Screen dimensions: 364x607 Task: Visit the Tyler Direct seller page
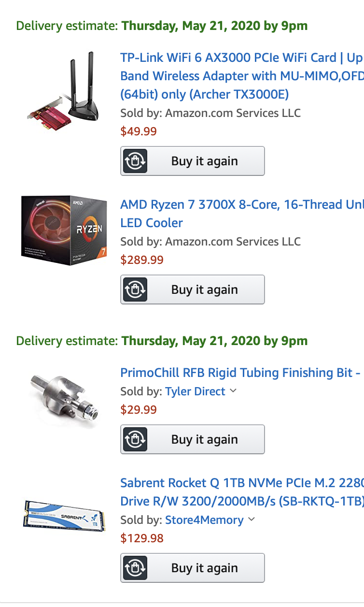point(195,391)
